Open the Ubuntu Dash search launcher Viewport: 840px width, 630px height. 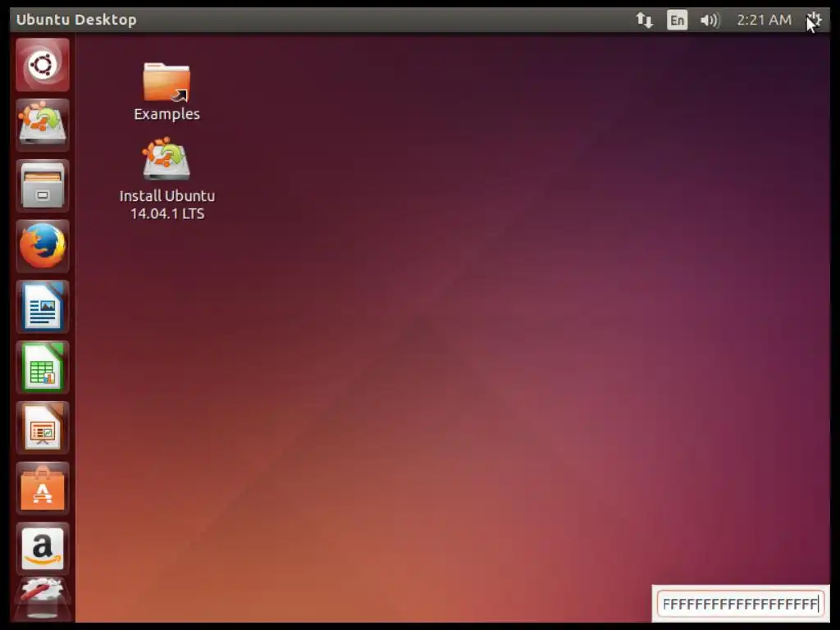click(43, 65)
